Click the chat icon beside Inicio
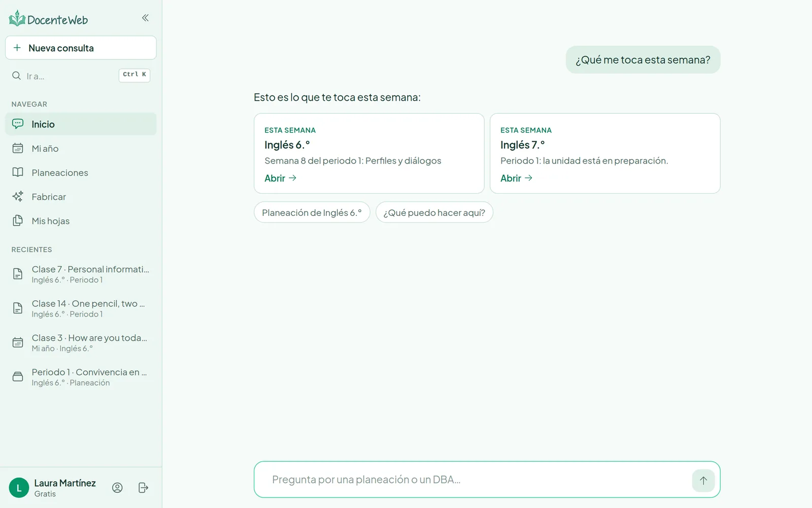The width and height of the screenshot is (812, 508). pyautogui.click(x=18, y=124)
